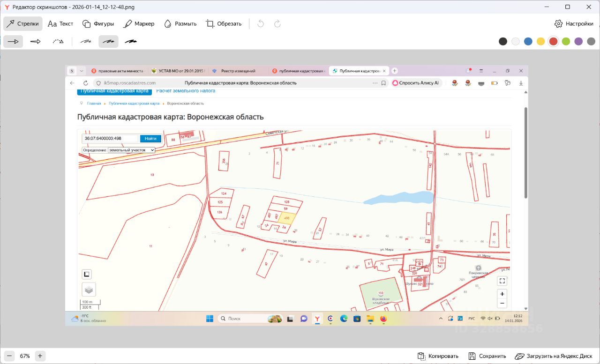Activate the Фигуры shapes tool
This screenshot has width=600, height=364.
tap(98, 24)
